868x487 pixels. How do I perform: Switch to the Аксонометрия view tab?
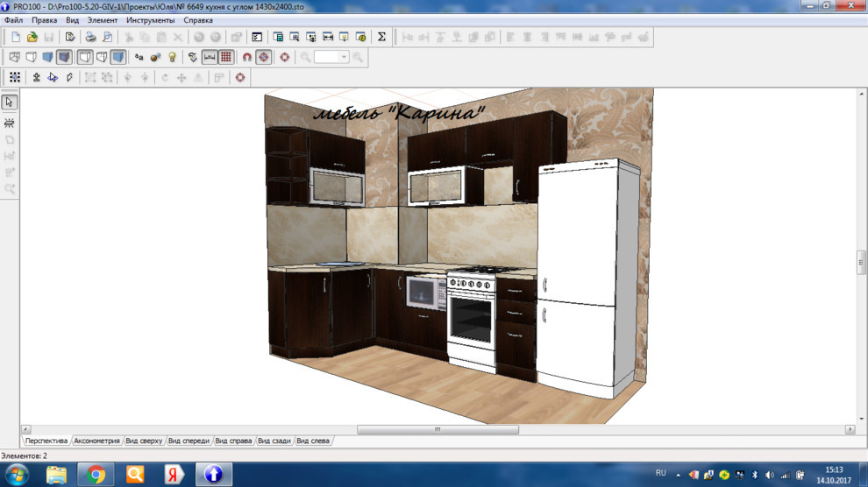point(96,441)
